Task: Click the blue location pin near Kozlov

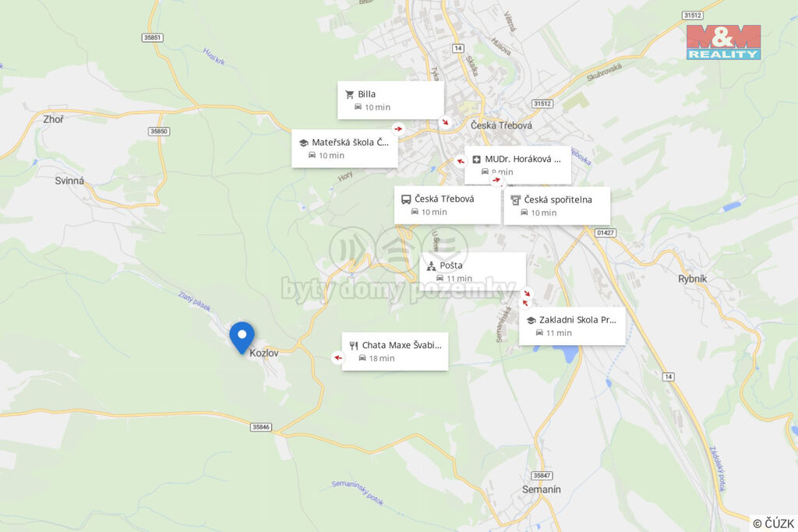Action: click(242, 337)
